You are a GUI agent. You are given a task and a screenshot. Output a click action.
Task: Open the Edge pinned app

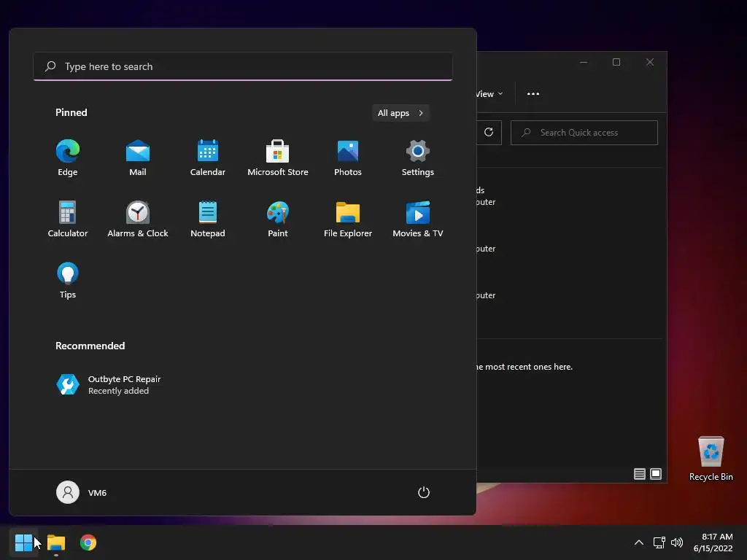(x=68, y=158)
